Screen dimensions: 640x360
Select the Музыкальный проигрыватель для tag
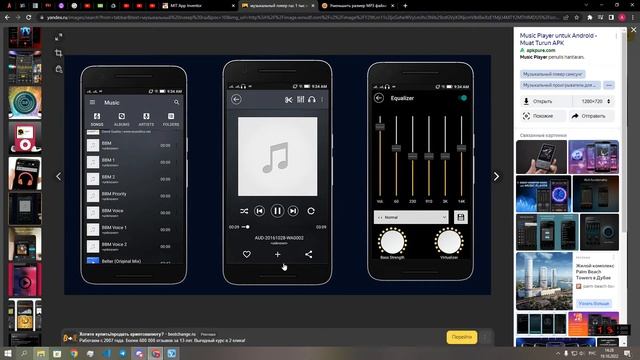(x=561, y=85)
